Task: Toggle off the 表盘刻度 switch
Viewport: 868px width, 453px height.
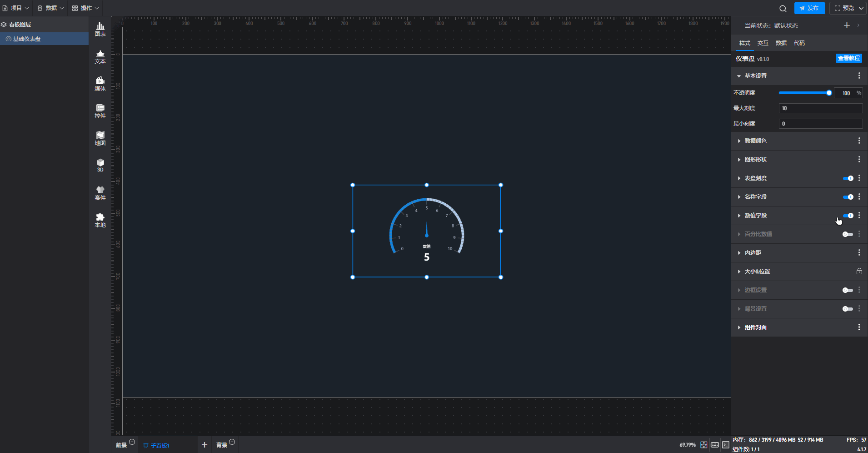Action: [848, 178]
